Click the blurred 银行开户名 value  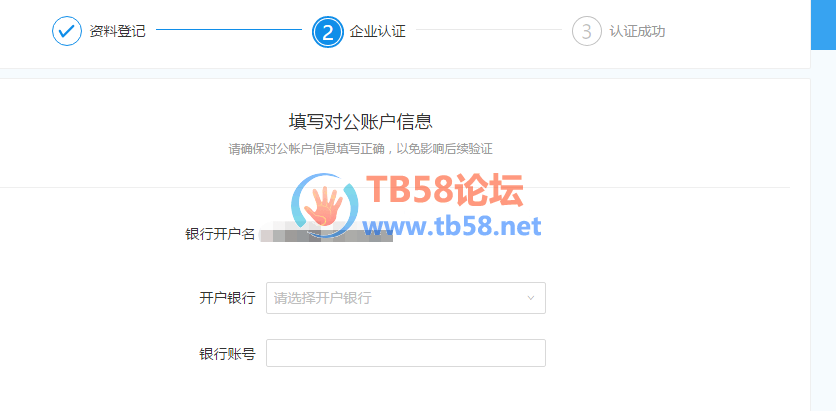[x=326, y=235]
